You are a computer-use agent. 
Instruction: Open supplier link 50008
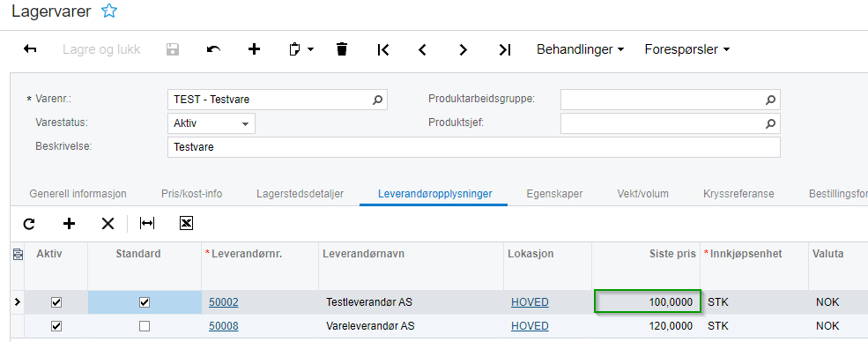224,326
